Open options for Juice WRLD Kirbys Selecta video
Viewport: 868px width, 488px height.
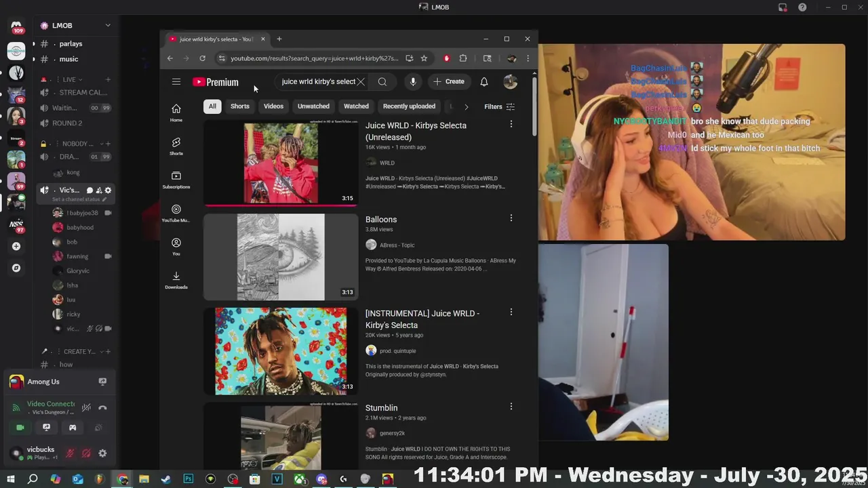point(511,125)
